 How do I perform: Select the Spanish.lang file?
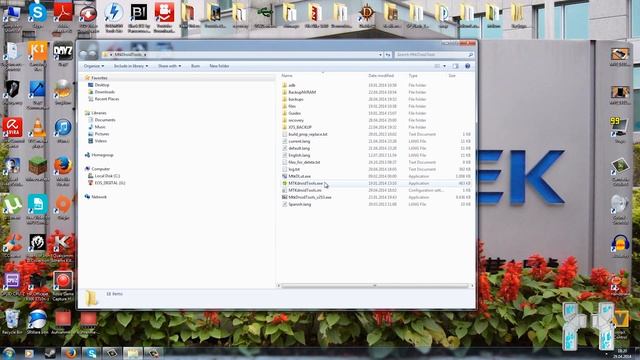click(x=299, y=204)
